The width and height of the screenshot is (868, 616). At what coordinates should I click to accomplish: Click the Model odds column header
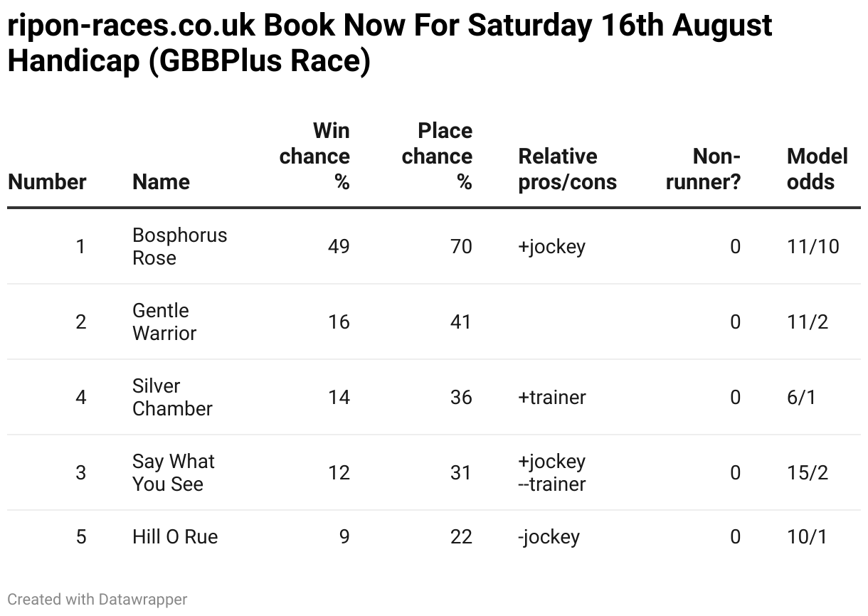(817, 169)
